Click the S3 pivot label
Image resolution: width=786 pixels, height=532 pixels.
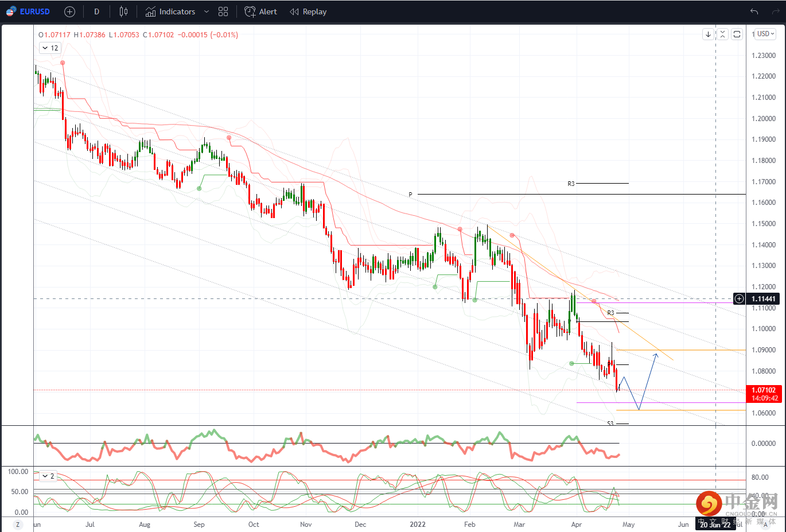coord(610,424)
